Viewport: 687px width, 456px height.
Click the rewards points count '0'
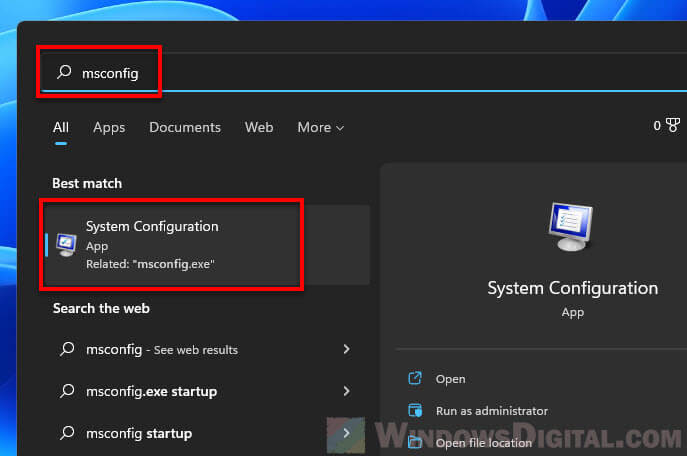pyautogui.click(x=657, y=126)
